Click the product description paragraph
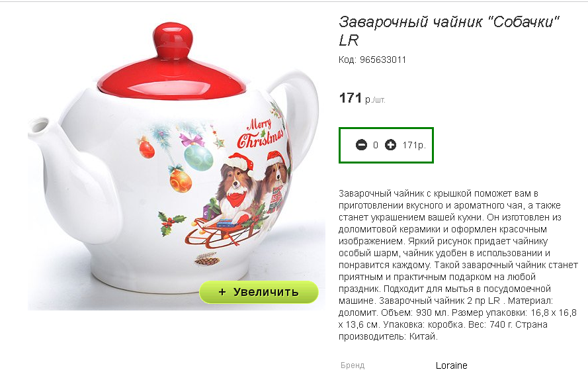588x378 pixels. click(x=458, y=265)
